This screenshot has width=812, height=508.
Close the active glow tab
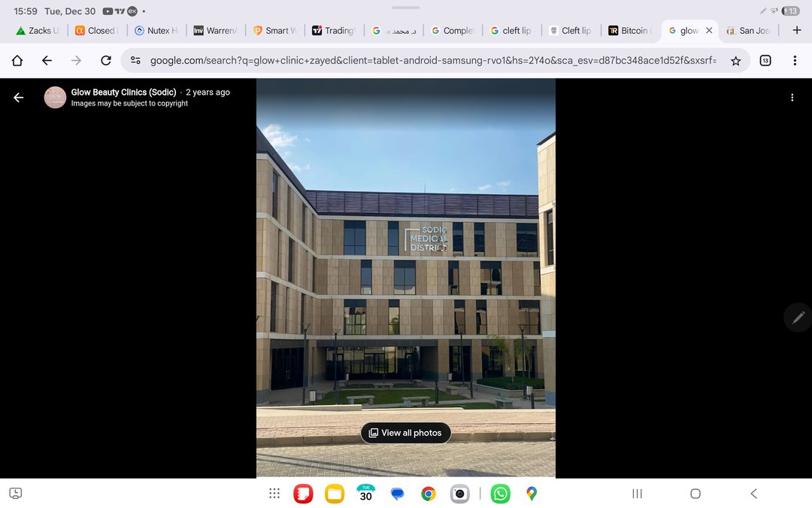pos(709,31)
